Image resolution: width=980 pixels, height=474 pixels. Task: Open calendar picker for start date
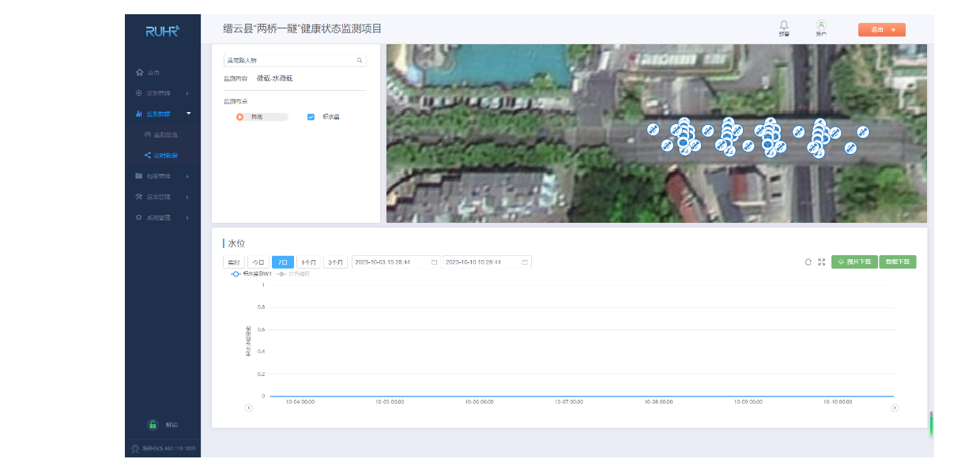tap(434, 261)
